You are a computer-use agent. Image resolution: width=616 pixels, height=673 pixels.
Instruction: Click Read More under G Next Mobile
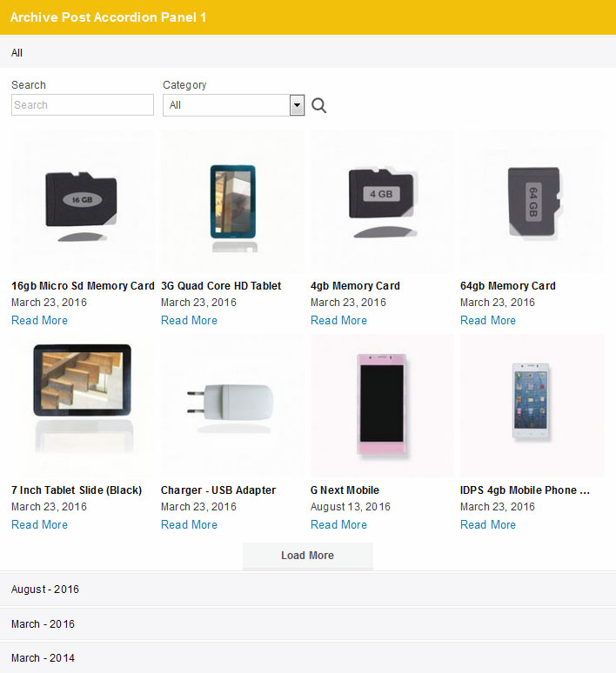click(x=338, y=524)
